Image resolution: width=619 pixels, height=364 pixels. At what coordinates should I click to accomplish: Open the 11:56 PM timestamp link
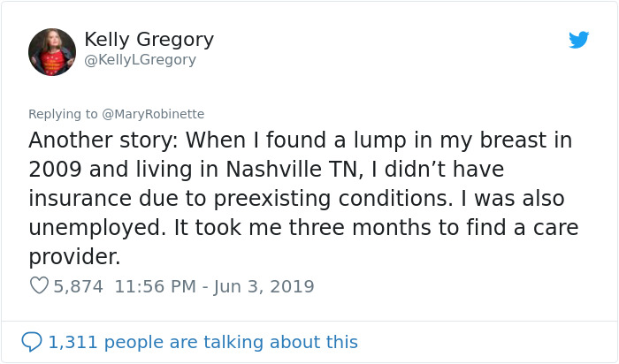[x=154, y=286]
